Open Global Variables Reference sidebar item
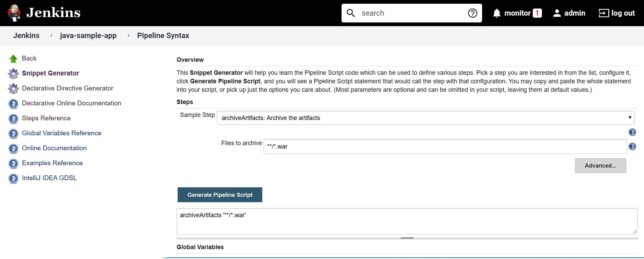 point(62,133)
